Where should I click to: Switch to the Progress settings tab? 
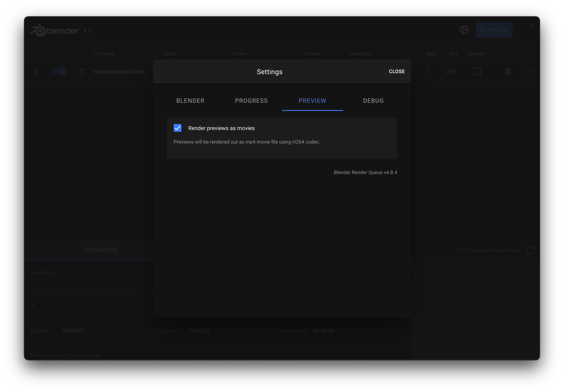251,101
